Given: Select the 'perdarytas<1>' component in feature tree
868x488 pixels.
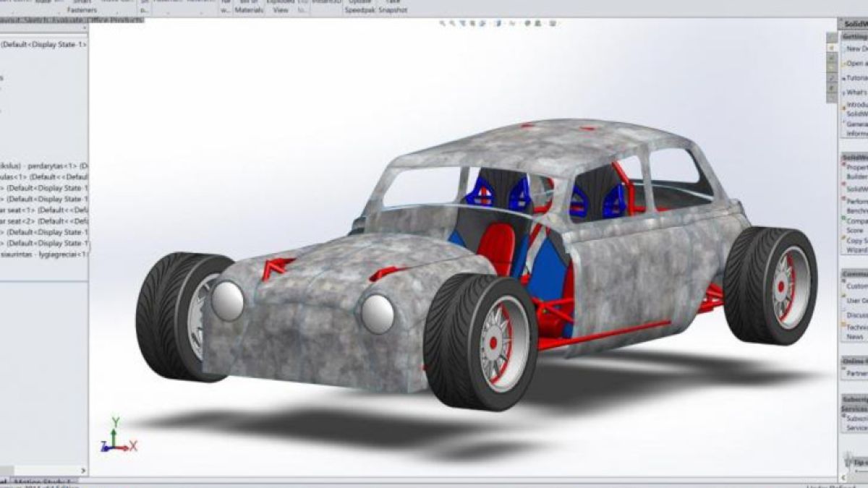Looking at the screenshot, I should (43, 166).
